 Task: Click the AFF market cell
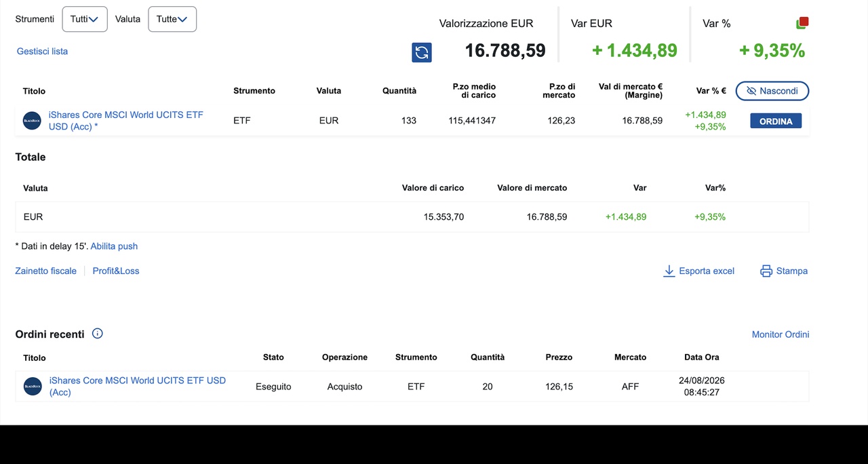(x=630, y=387)
